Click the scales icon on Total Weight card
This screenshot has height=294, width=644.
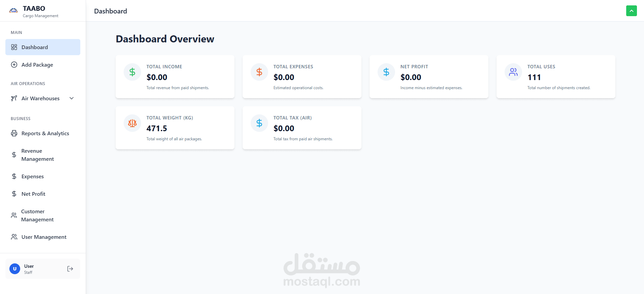click(x=132, y=123)
